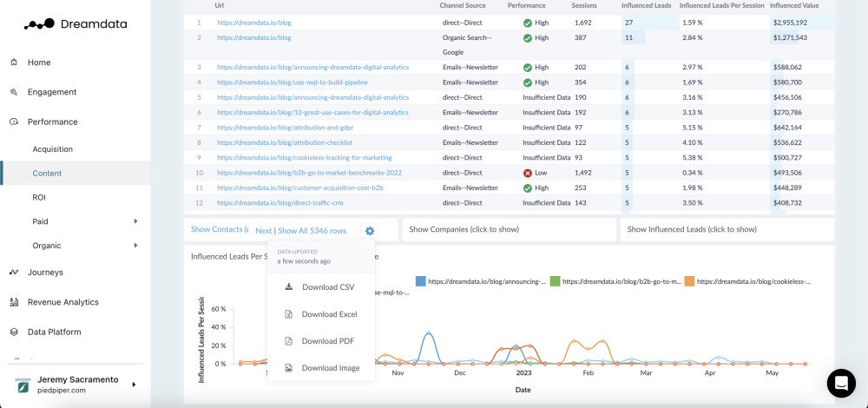Click green High check icon in row 11
Viewport: 868px width, 408px height.
[528, 188]
